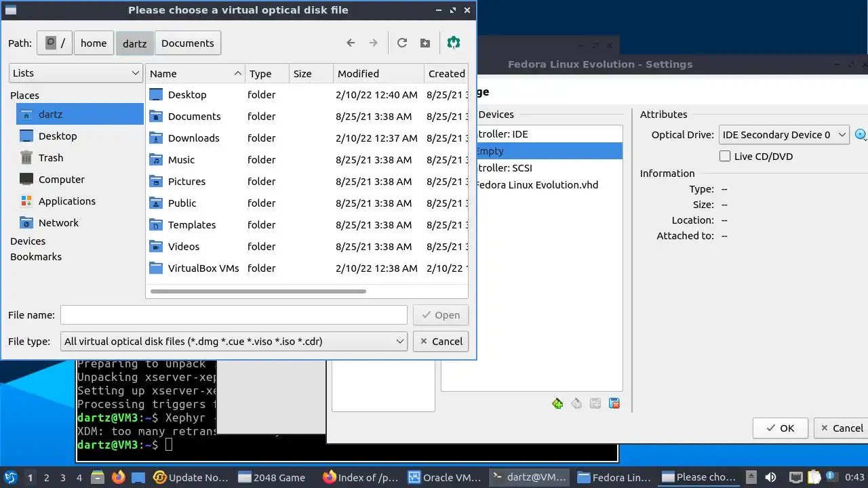Select the Downloads folder row
The height and width of the screenshot is (488, 868).
click(x=307, y=138)
